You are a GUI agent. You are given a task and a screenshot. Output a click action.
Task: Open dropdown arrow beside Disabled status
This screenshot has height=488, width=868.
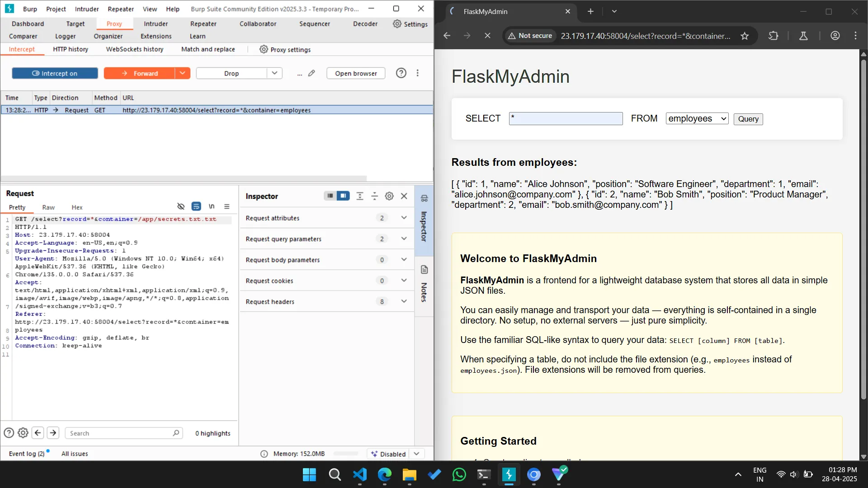click(x=416, y=454)
